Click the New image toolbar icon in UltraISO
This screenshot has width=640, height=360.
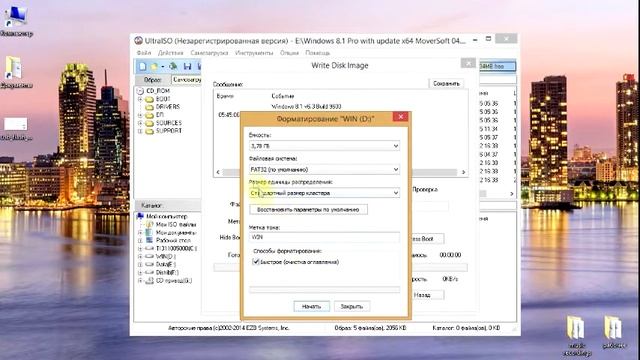click(142, 66)
